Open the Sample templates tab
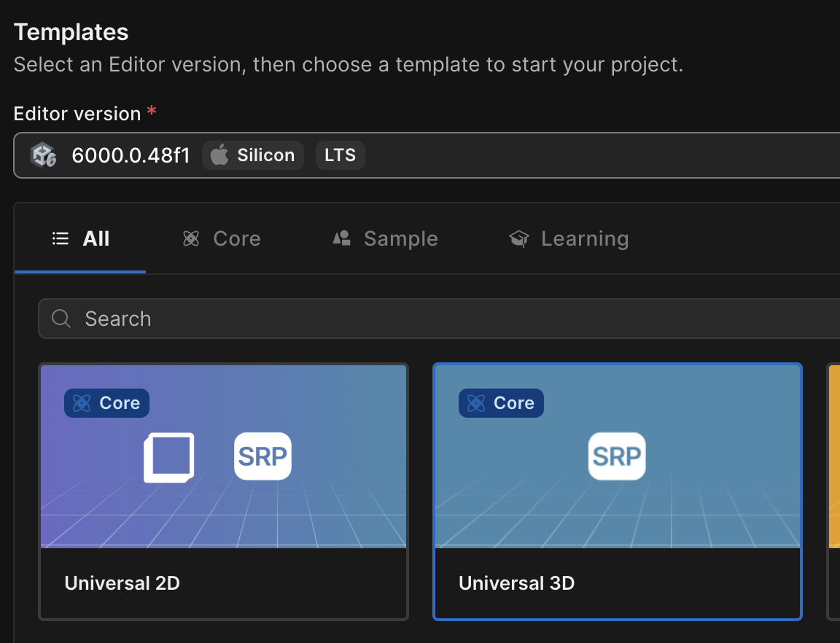Image resolution: width=840 pixels, height=643 pixels. pos(386,239)
